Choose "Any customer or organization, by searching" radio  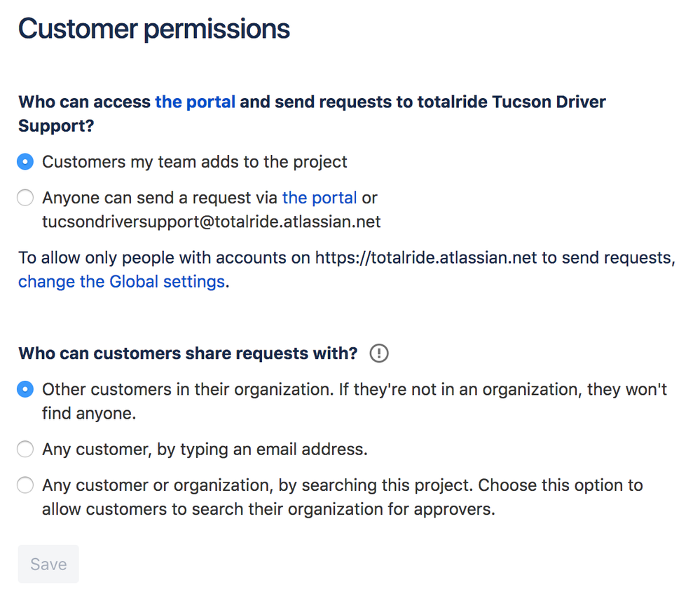click(x=25, y=485)
